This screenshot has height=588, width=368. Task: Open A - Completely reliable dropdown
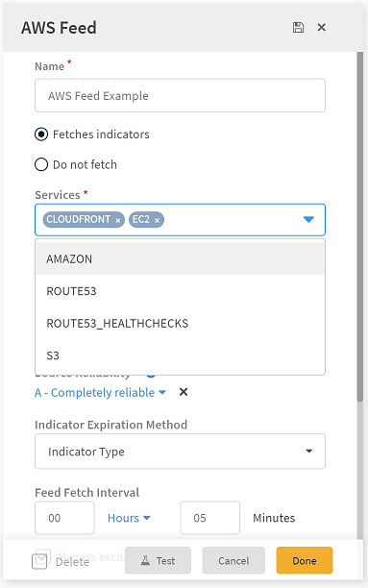(100, 392)
